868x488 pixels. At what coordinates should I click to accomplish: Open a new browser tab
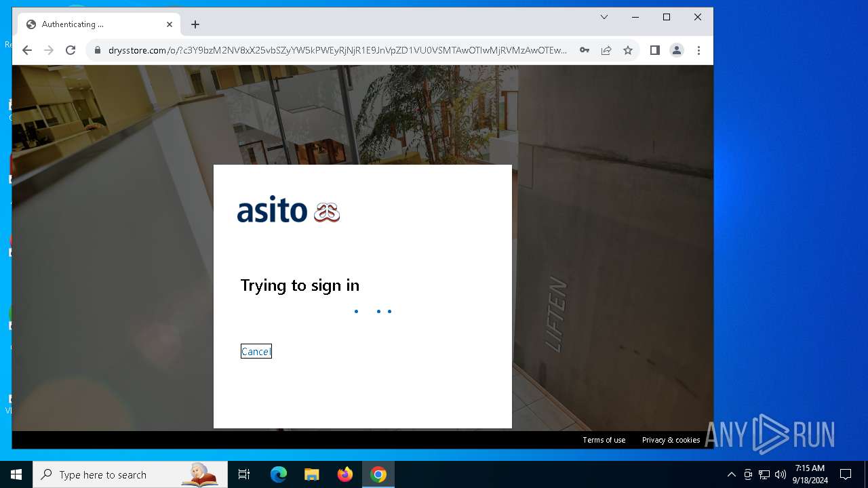(x=195, y=24)
